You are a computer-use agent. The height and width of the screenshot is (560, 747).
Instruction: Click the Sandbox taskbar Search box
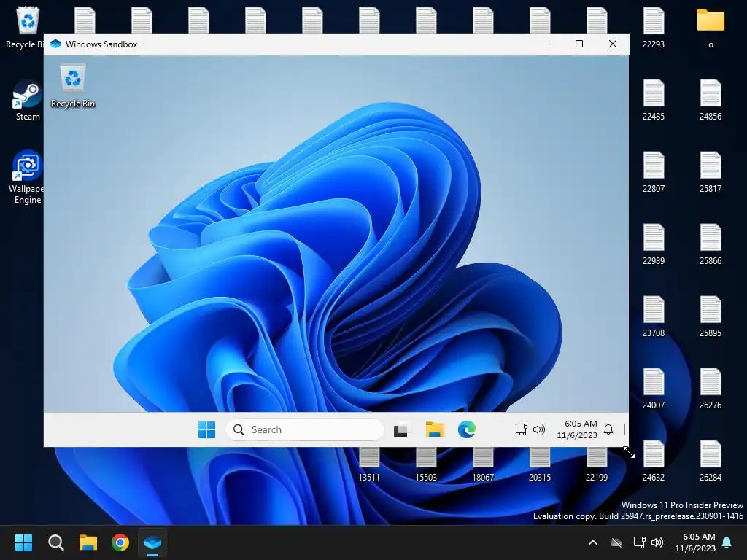click(305, 429)
